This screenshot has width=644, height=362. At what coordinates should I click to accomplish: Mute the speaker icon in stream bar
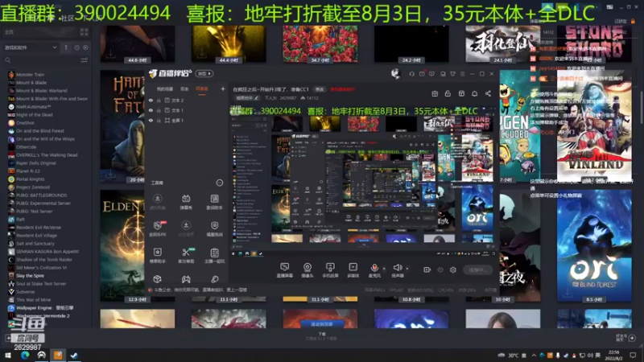point(397,269)
